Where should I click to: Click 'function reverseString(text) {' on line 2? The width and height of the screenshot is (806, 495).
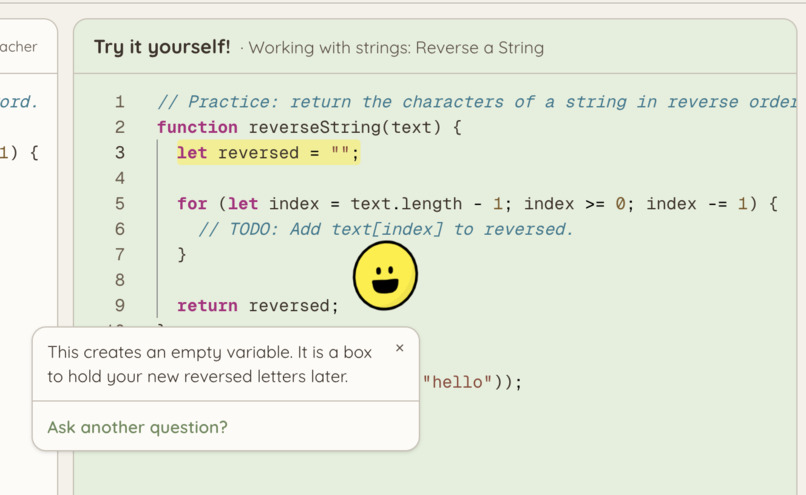click(x=309, y=127)
